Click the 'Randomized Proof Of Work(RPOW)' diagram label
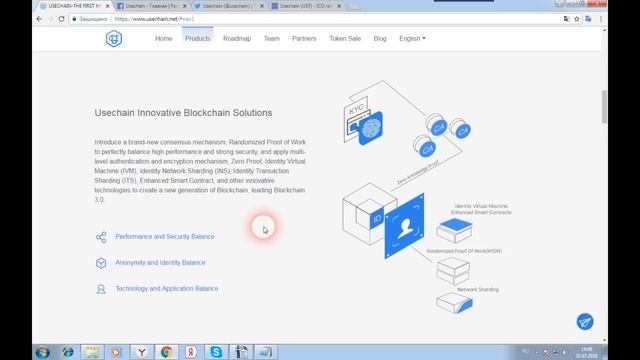This screenshot has width=640, height=360. tap(464, 251)
